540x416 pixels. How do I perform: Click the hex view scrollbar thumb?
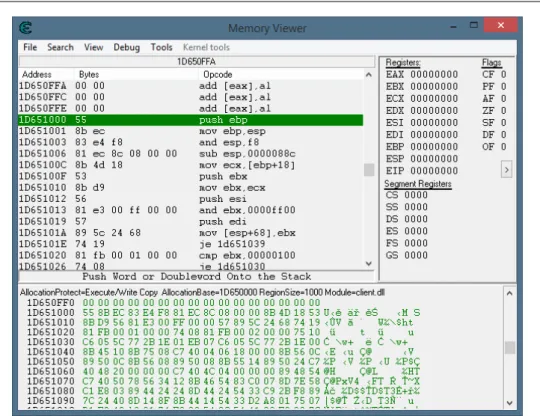click(x=510, y=347)
